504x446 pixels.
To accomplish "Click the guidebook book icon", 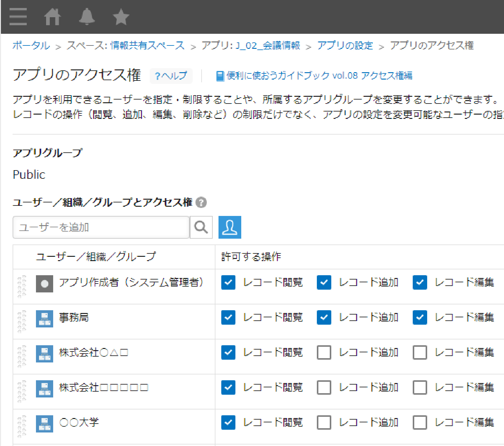I will [x=220, y=76].
